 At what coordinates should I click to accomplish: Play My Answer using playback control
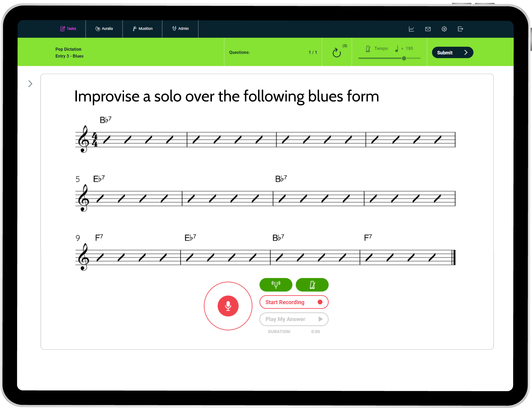click(294, 319)
